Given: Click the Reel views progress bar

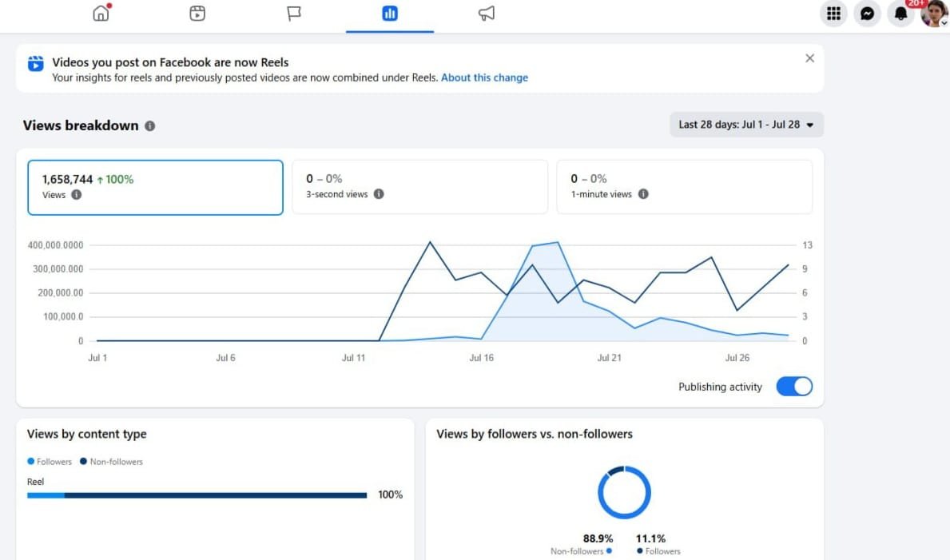Looking at the screenshot, I should [197, 495].
